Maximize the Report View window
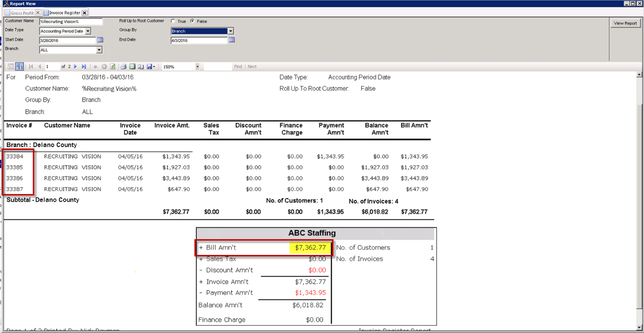This screenshot has width=644, height=333. click(x=633, y=4)
